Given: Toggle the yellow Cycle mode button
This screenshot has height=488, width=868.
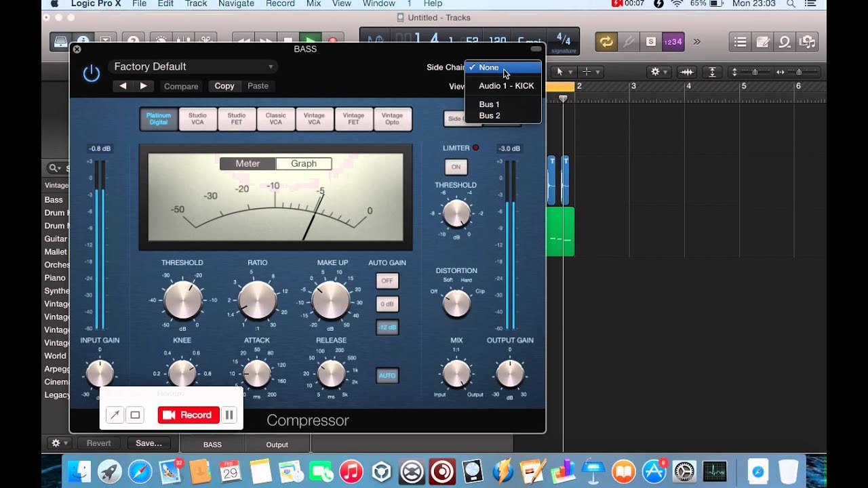Looking at the screenshot, I should (x=606, y=42).
